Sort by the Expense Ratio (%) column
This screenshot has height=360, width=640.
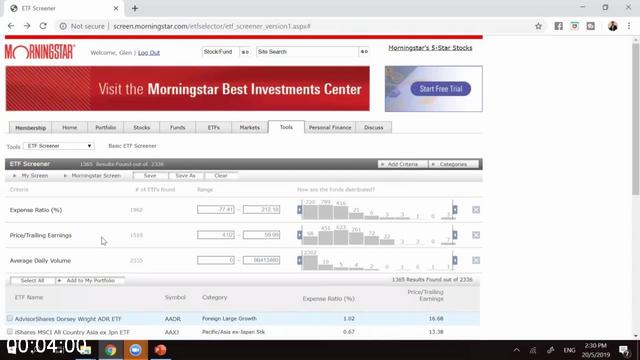(x=329, y=299)
